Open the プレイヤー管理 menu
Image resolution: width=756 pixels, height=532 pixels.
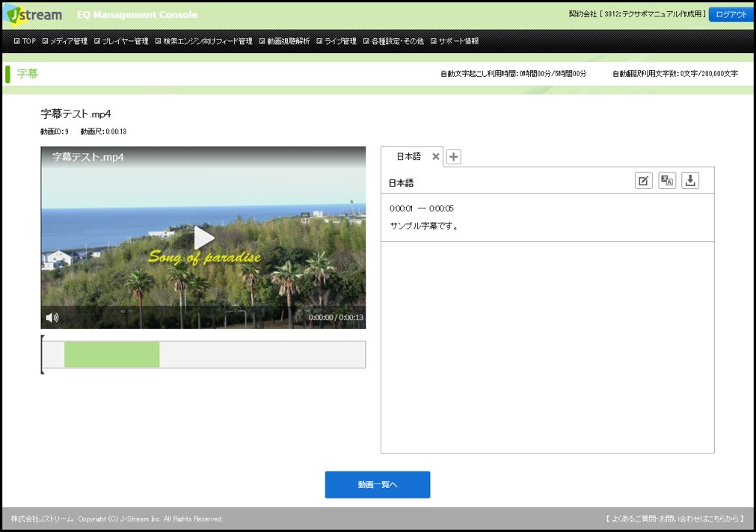point(121,41)
